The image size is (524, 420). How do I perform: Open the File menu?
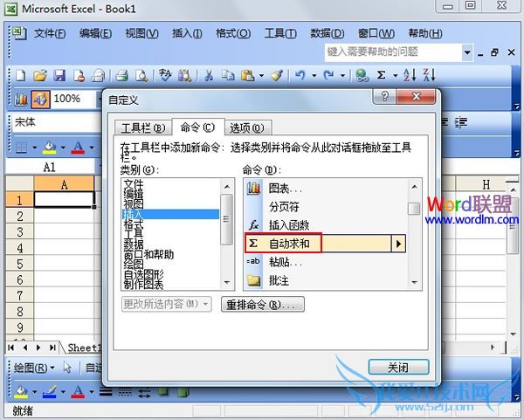pyautogui.click(x=50, y=33)
